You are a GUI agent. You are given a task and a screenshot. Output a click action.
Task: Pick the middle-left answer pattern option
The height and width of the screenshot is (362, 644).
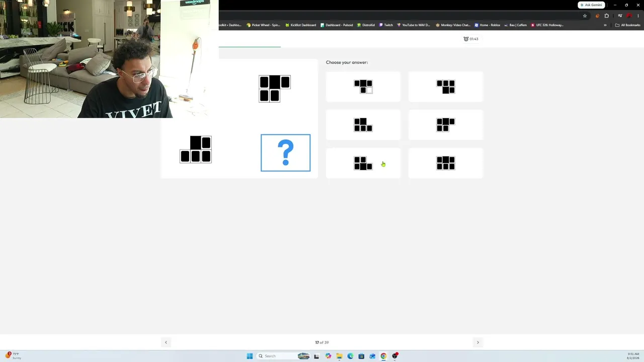point(363,125)
